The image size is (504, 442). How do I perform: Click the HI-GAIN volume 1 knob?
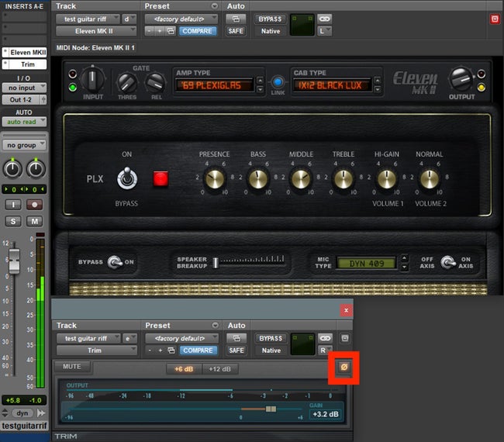tap(386, 178)
